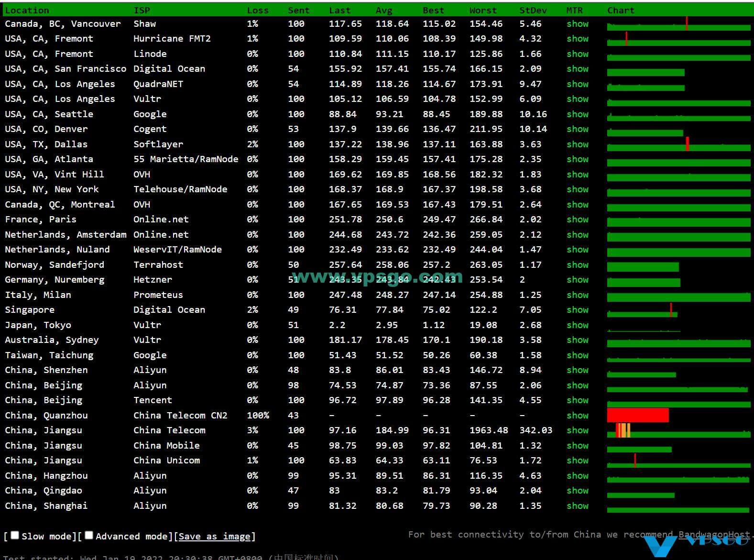
Task: Click the Chart column header
Action: [x=621, y=10]
